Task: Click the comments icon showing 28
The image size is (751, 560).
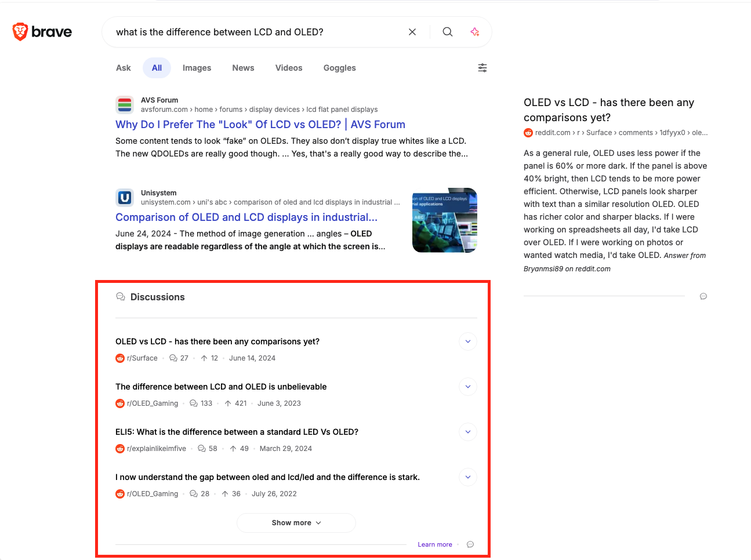Action: (x=194, y=494)
